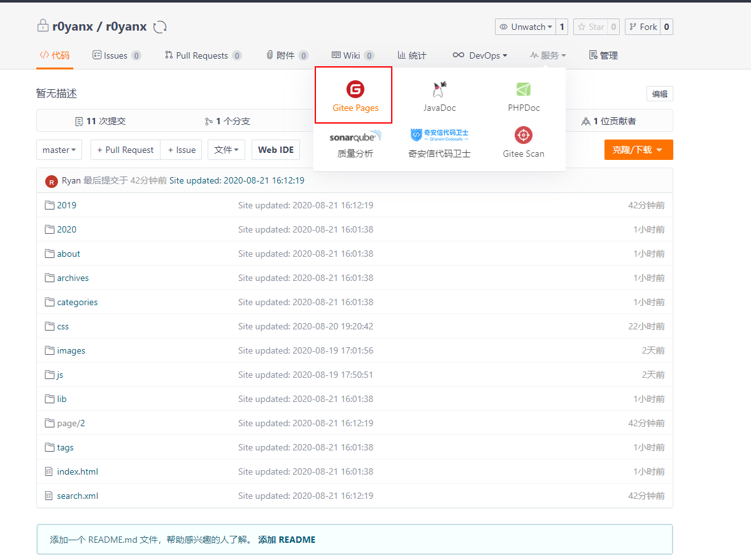
Task: Star the r0yanx repository
Action: pos(590,27)
